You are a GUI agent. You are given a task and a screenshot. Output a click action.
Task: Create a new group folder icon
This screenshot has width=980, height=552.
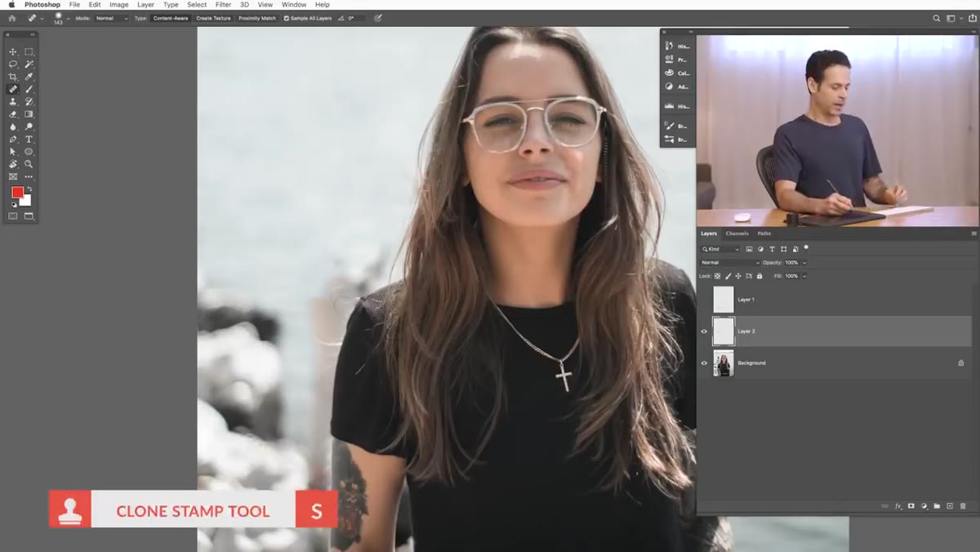(x=937, y=506)
